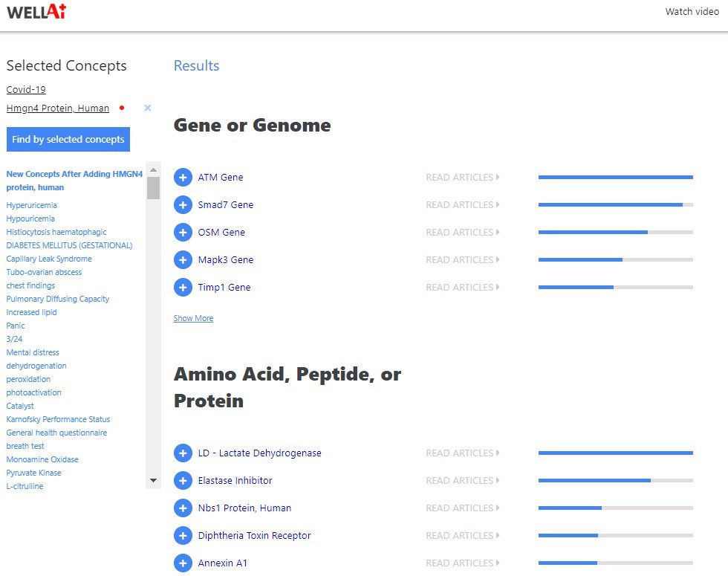
Task: Click plus icon for LD - Lactate Dehydrogenase
Action: [x=183, y=453]
